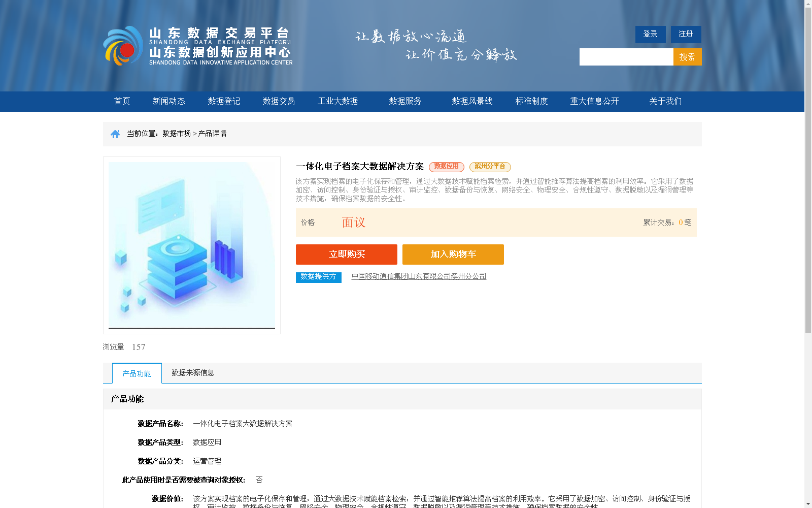This screenshot has width=812, height=508.
Task: Click the home icon in breadcrumb bar
Action: (115, 134)
